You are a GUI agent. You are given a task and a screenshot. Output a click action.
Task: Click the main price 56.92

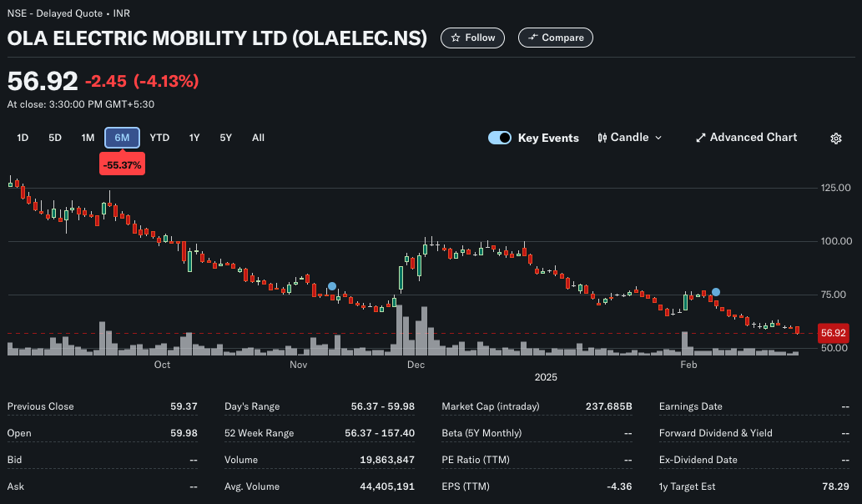click(x=43, y=81)
